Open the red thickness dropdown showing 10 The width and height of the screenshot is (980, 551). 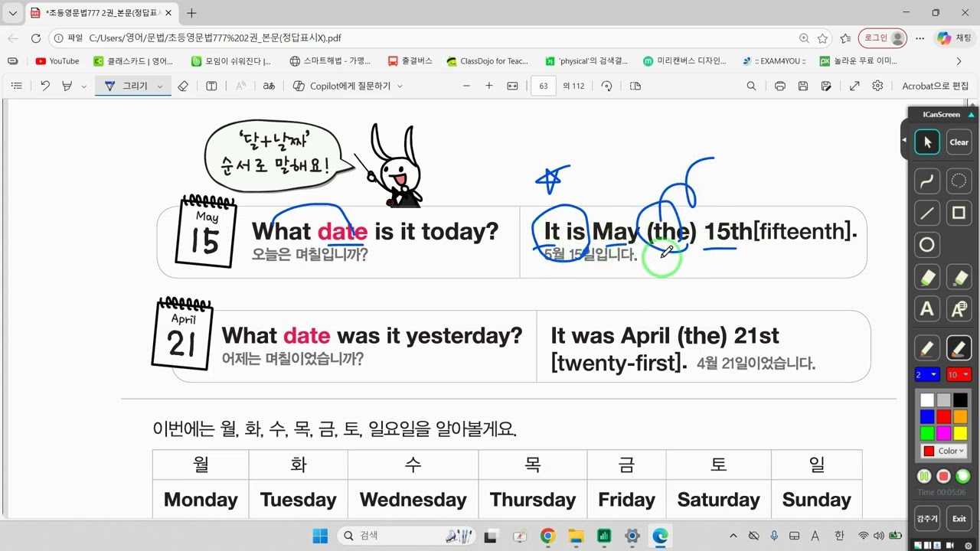pos(959,374)
